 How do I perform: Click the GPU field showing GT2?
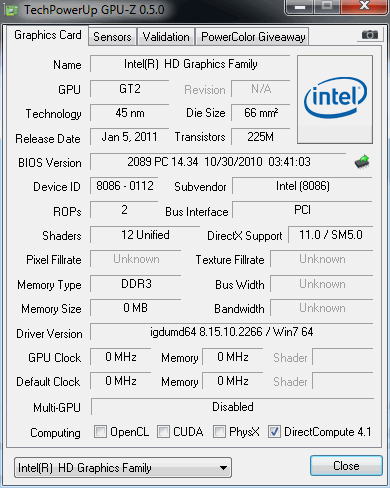(x=129, y=89)
